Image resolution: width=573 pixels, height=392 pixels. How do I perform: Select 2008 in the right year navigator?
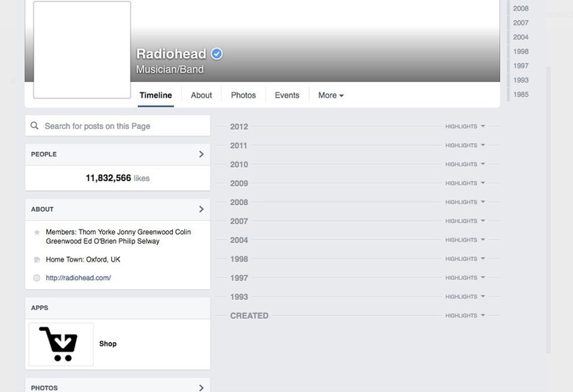[x=521, y=8]
